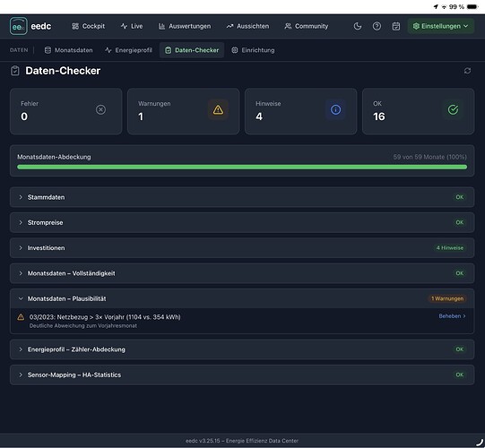
Task: Click the Fehler cross circle icon
Action: pos(100,109)
